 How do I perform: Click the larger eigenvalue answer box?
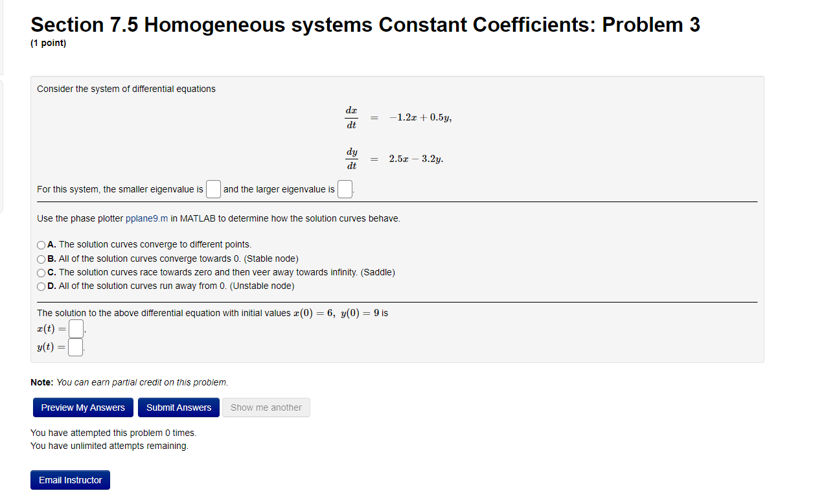pyautogui.click(x=344, y=189)
